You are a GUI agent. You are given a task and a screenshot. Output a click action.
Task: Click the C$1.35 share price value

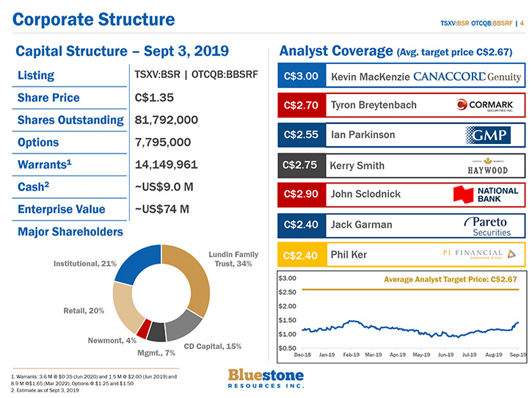point(154,98)
